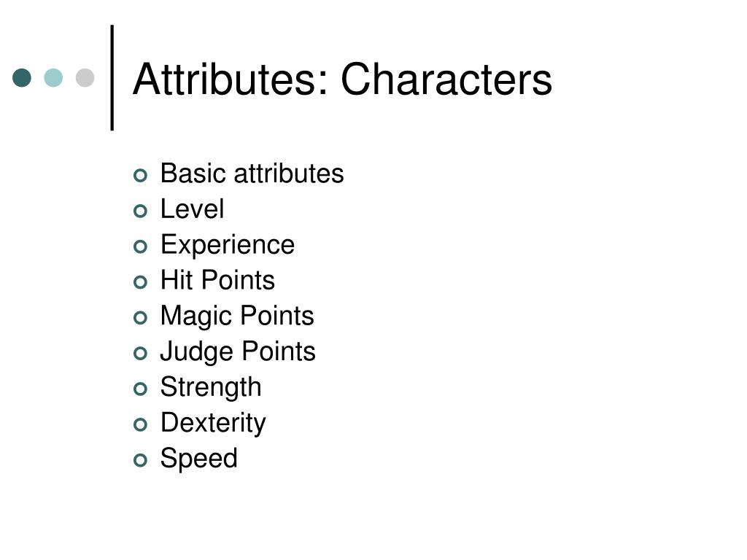The height and width of the screenshot is (560, 747).
Task: Click the bullet next to Hit Points
Action: click(x=140, y=282)
